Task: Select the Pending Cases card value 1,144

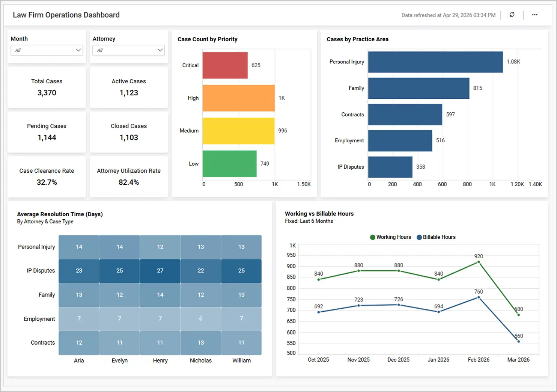Action: (47, 137)
